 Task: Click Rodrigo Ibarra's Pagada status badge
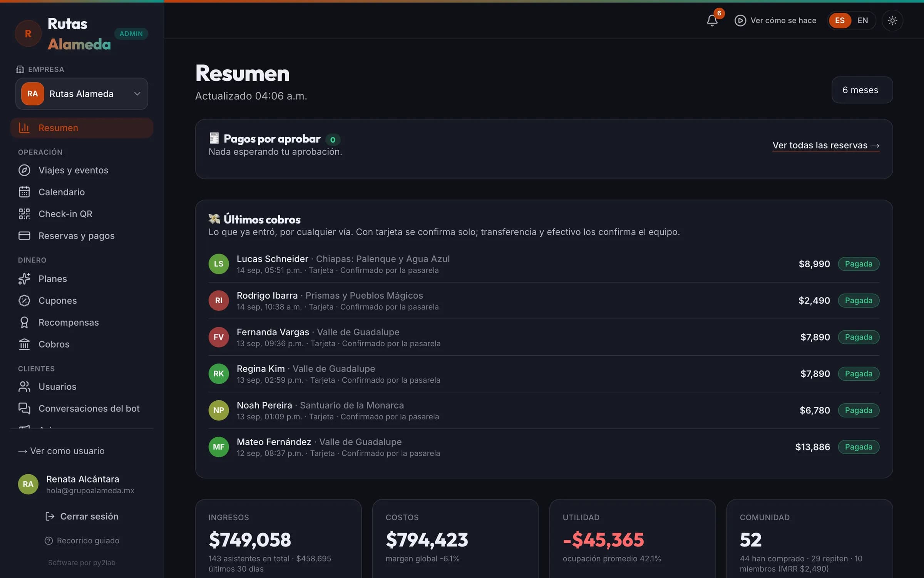(x=859, y=301)
